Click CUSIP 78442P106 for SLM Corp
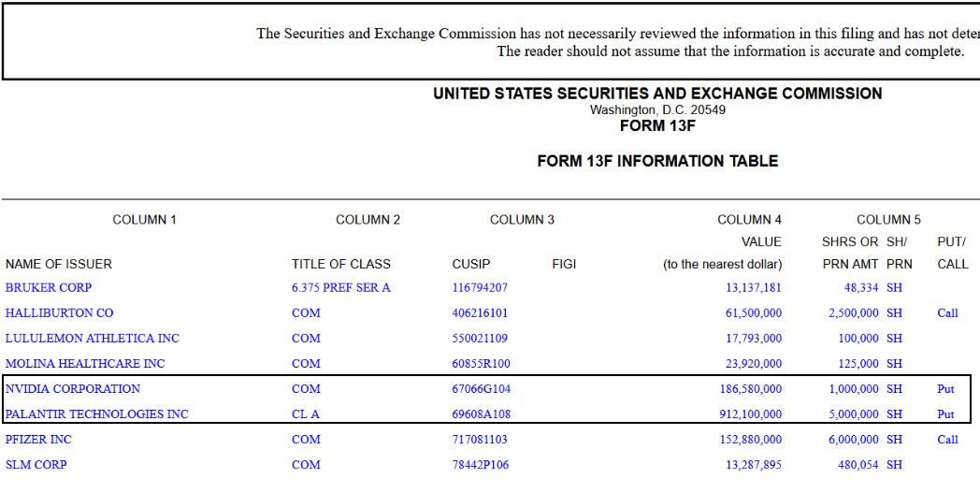The height and width of the screenshot is (493, 980). click(481, 464)
